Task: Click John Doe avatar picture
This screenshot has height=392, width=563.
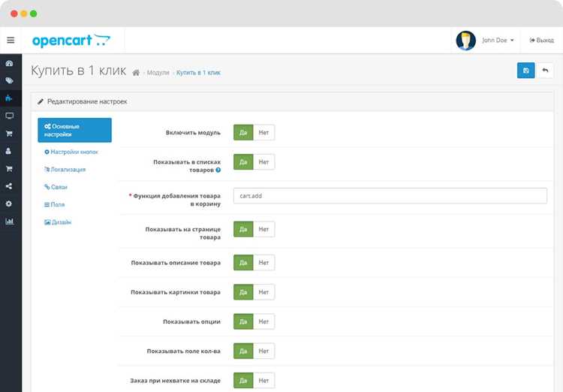Action: 465,41
